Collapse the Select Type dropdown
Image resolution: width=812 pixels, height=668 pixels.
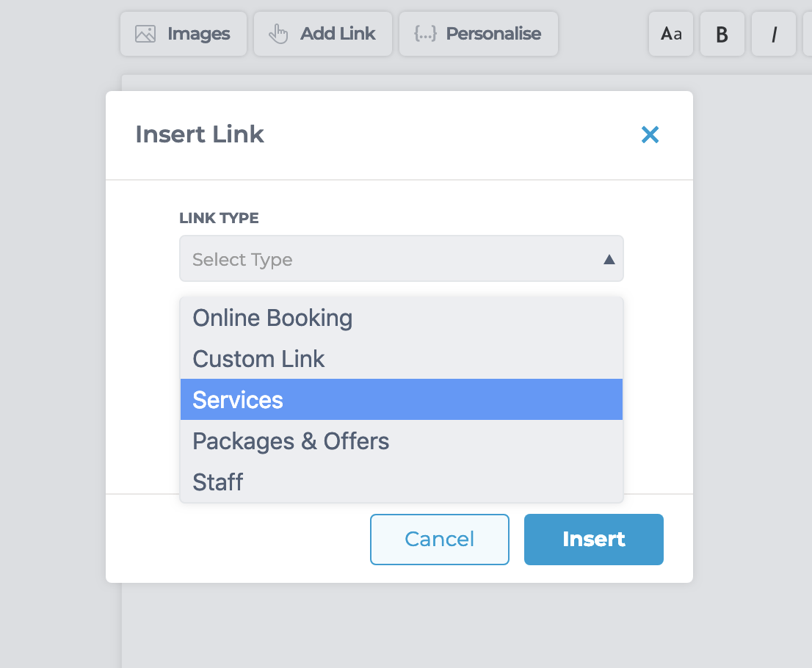point(402,259)
